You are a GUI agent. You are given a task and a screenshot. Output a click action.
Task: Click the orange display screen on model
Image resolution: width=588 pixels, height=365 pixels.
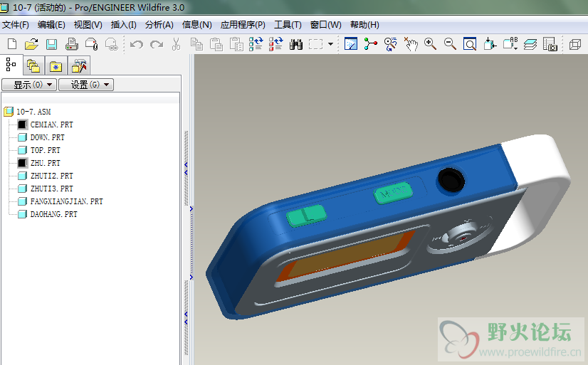pos(346,256)
